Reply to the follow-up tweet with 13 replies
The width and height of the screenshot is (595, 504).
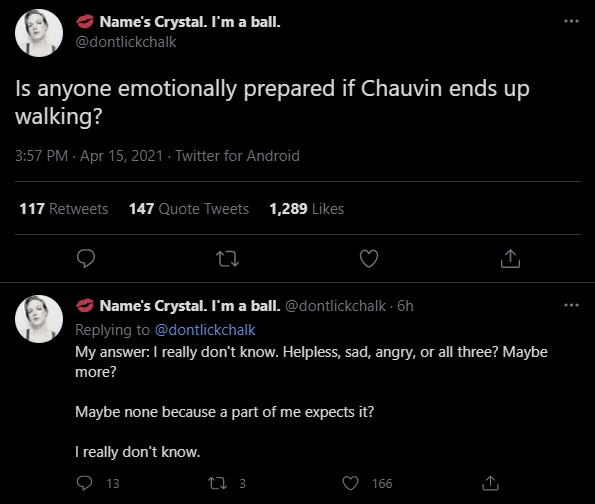tap(84, 483)
